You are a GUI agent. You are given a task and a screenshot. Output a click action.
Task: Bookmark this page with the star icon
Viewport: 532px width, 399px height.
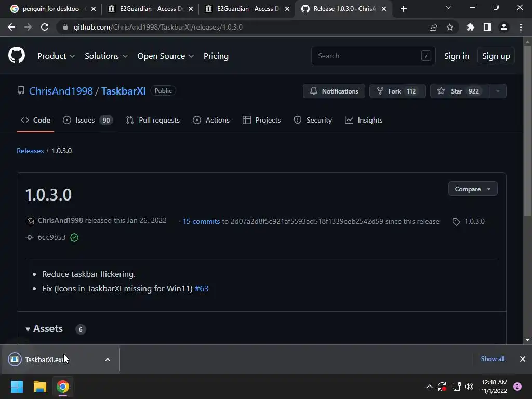pyautogui.click(x=449, y=27)
